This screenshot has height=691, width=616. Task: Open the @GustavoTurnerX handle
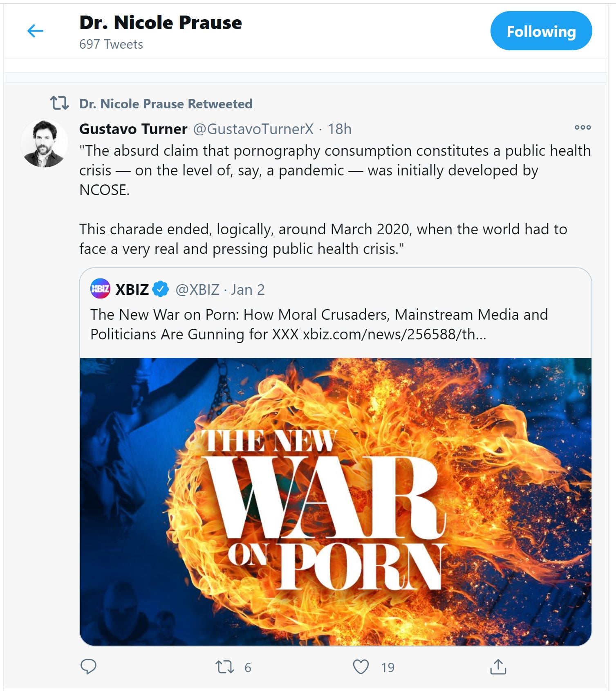[x=253, y=129]
